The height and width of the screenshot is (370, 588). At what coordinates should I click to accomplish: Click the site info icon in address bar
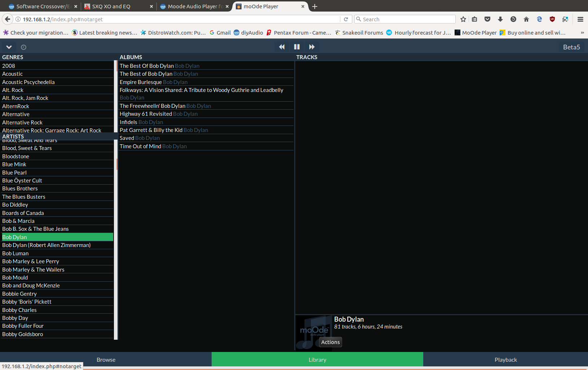point(18,19)
